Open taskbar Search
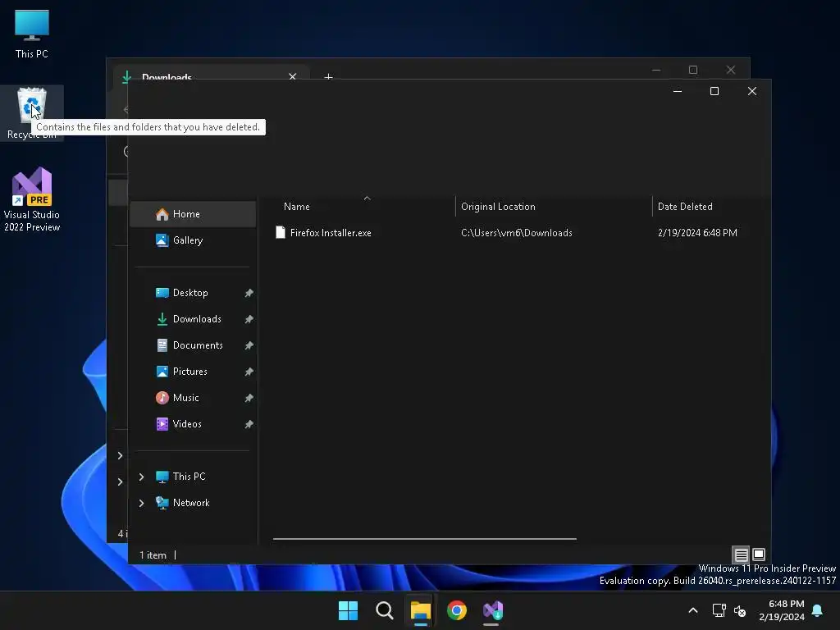840x630 pixels. [384, 610]
